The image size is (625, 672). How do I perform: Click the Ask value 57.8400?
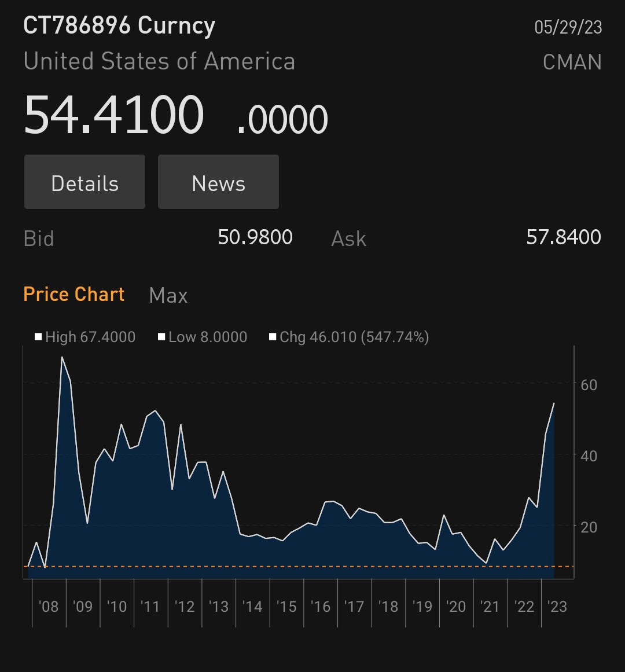coord(564,237)
